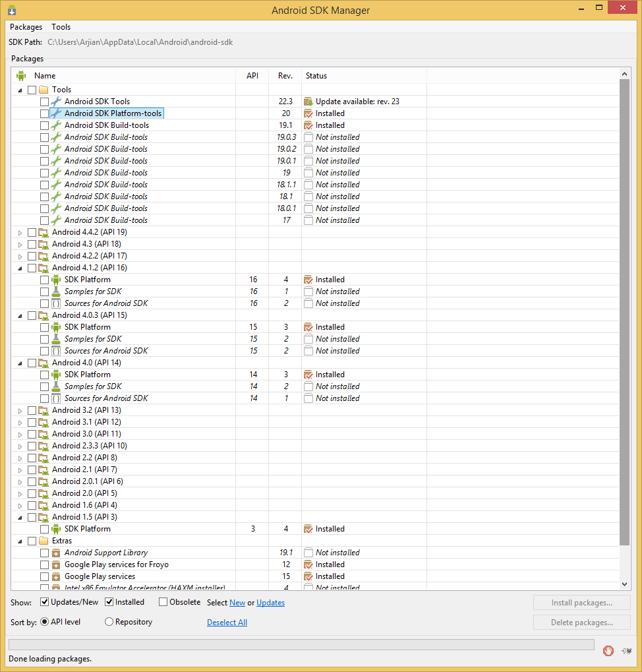Click the API 3 SDK Platform android icon
Viewport: 642px width, 672px height.
[56, 530]
